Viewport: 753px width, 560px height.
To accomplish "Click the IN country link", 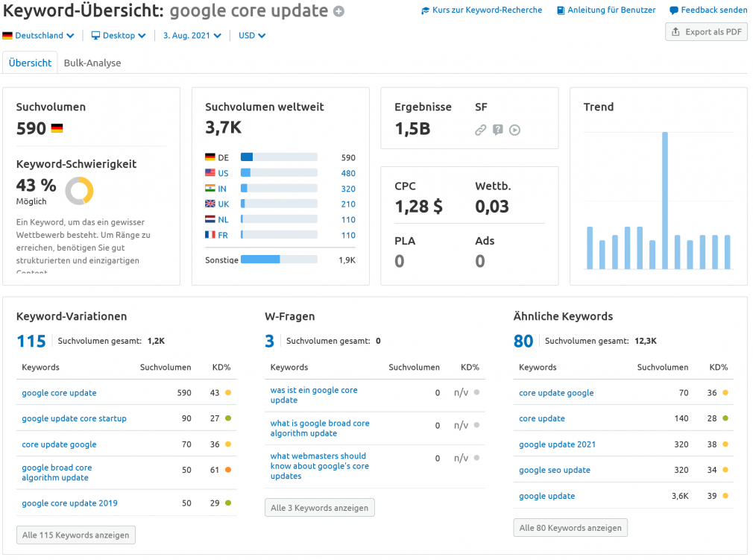I will [222, 189].
